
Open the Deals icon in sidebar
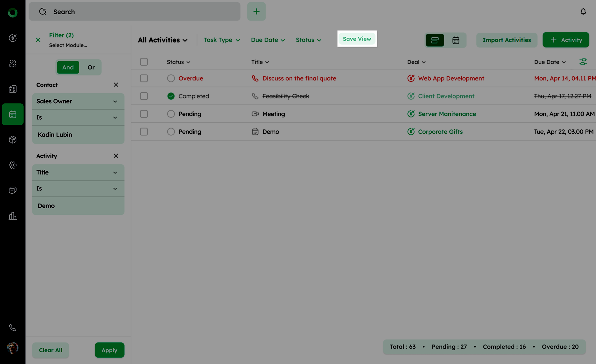coord(13,38)
